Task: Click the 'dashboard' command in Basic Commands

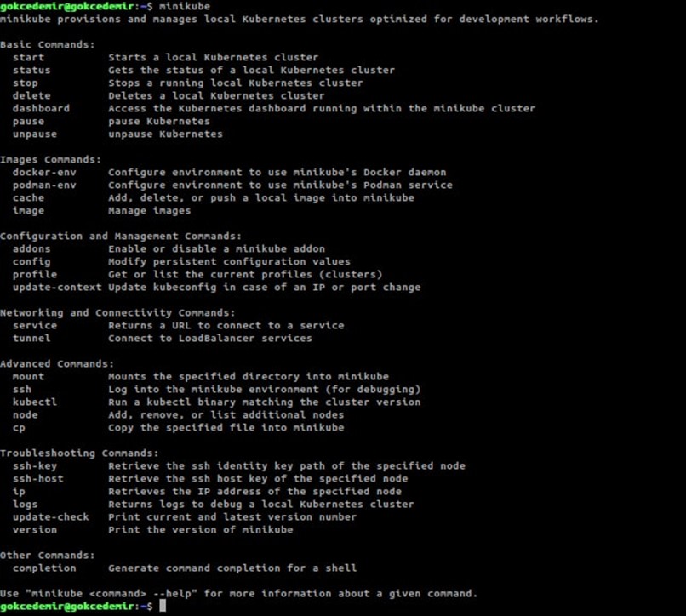Action: point(41,109)
